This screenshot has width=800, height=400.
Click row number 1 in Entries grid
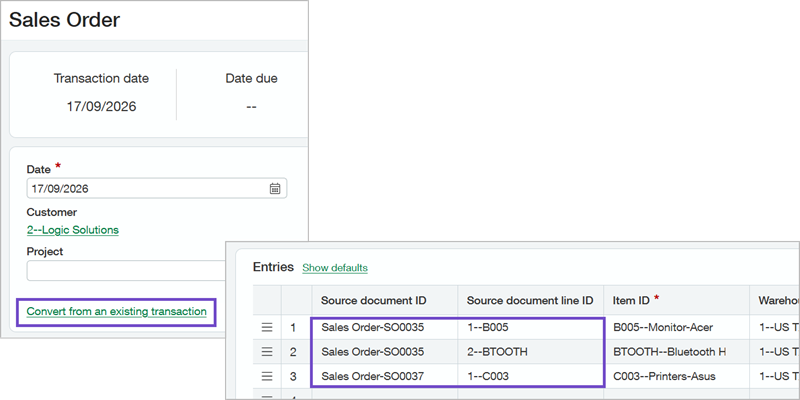pyautogui.click(x=293, y=328)
